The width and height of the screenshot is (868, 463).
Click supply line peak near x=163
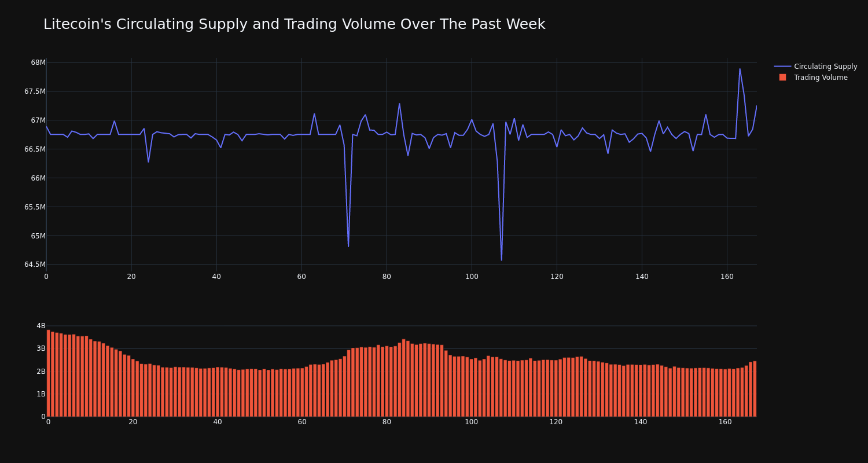pos(740,69)
